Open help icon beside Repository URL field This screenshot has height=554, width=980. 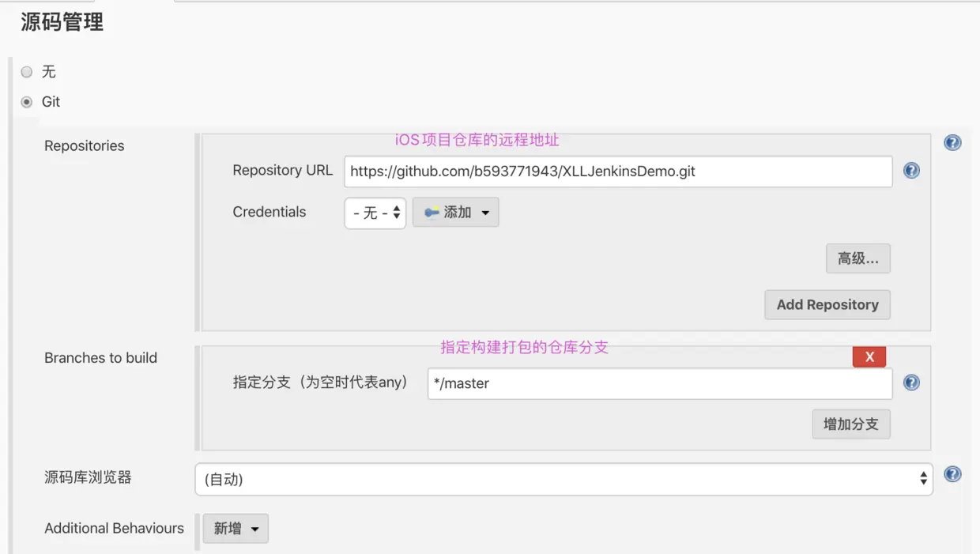tap(911, 171)
